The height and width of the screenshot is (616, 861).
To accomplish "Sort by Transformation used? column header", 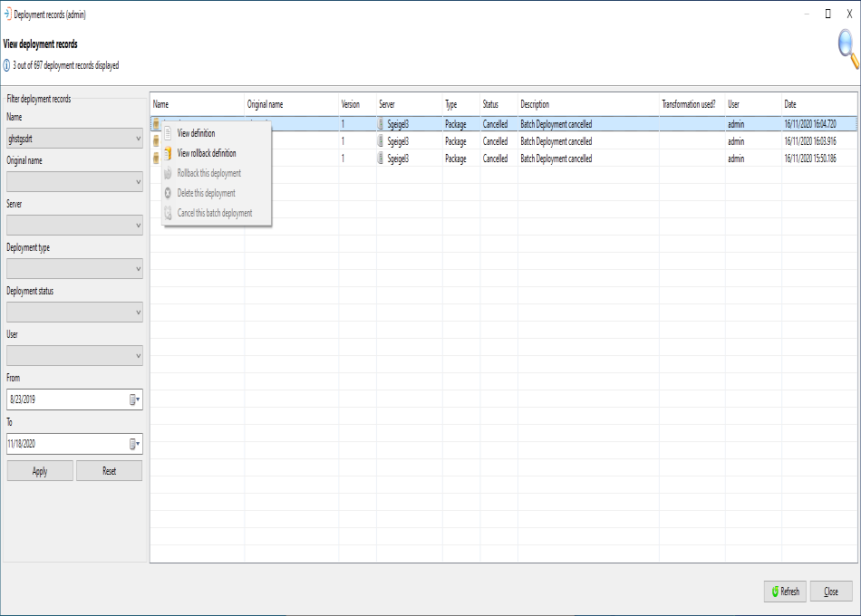I will [x=692, y=104].
